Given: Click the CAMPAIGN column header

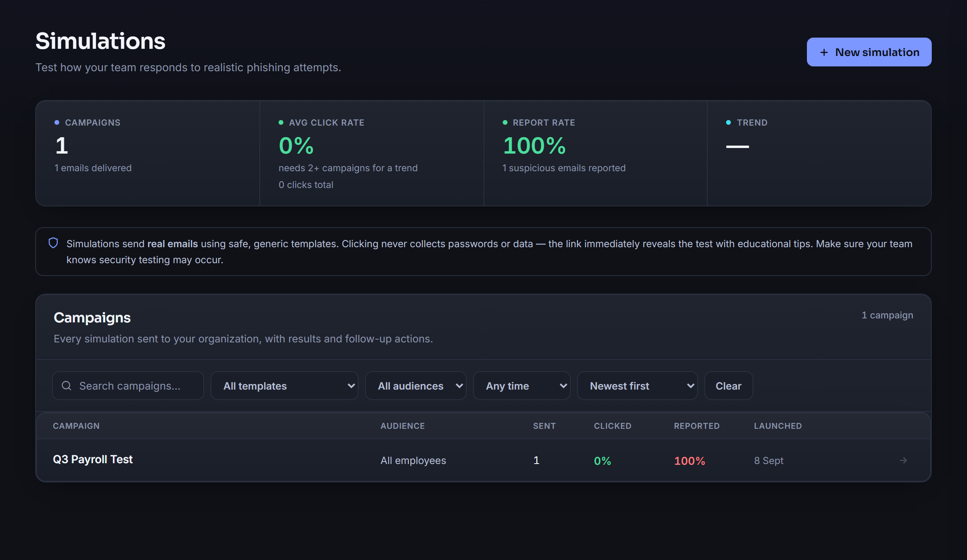Looking at the screenshot, I should coord(76,426).
